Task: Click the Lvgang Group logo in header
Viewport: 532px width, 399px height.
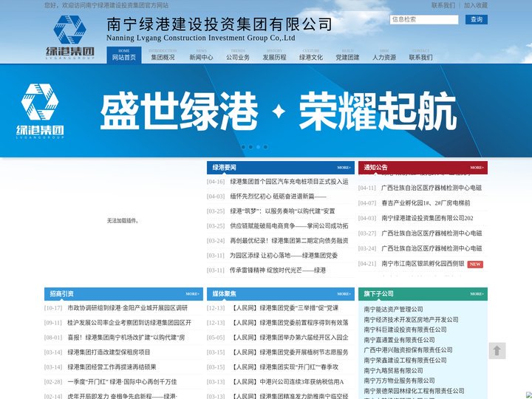Action: (70, 37)
